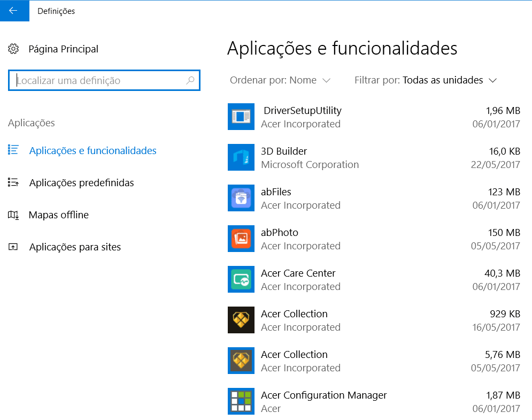The width and height of the screenshot is (532, 420).
Task: Click the abPhoto app icon
Action: click(x=241, y=239)
